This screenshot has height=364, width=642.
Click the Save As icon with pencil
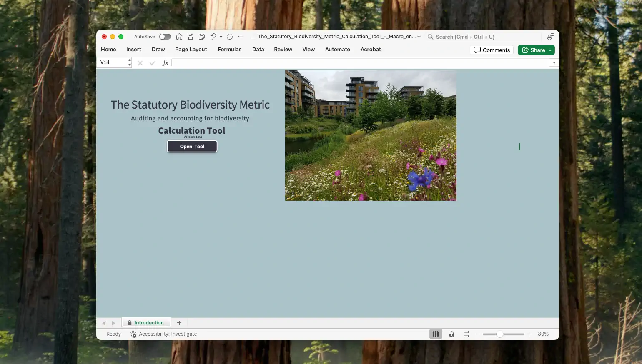tap(202, 37)
